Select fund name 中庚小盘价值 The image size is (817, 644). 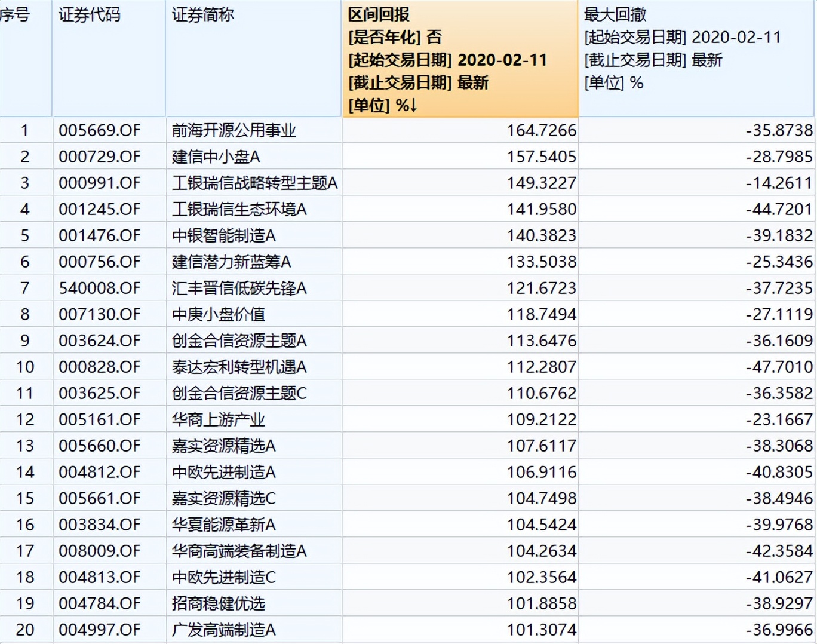[218, 314]
